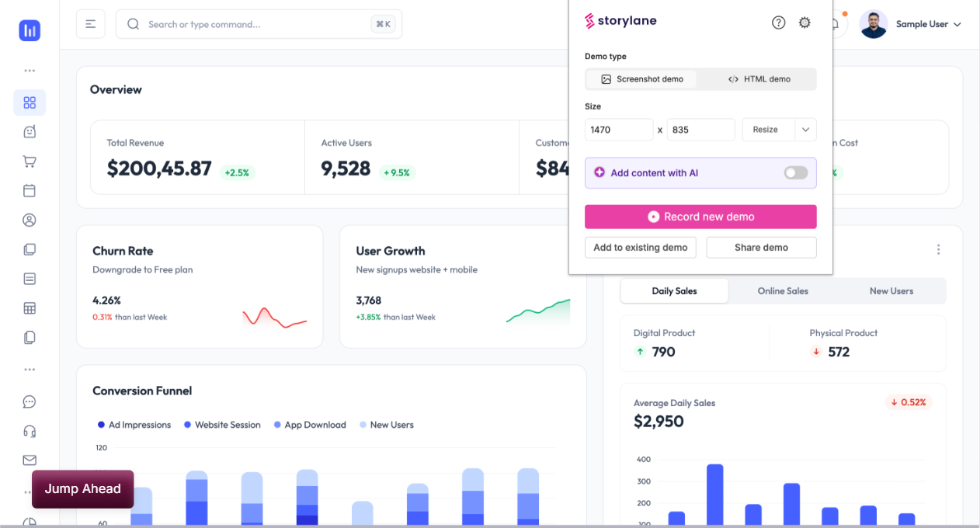Open the pie chart sidebar icon
Screen dimensions: 980x528
click(30, 523)
